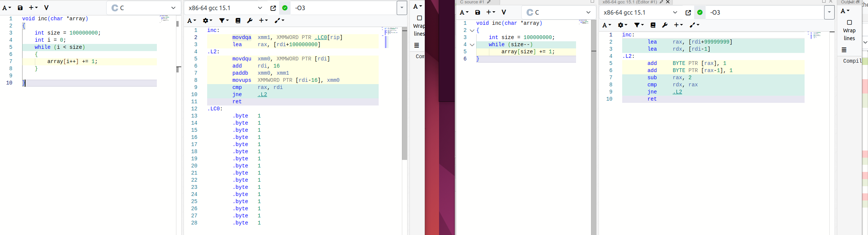Open output filter menu in right assembly pane

click(x=639, y=25)
